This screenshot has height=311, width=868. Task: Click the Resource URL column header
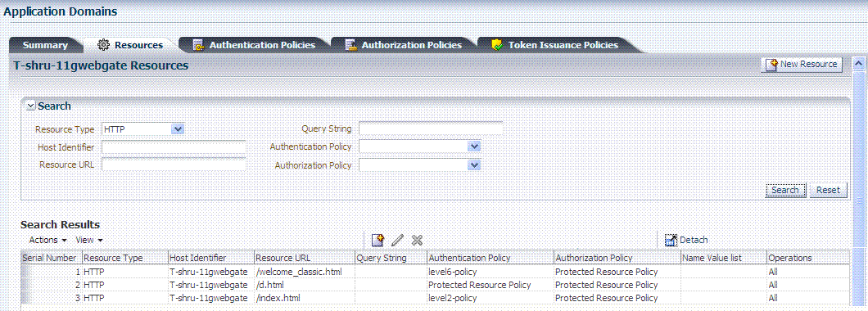tap(305, 258)
